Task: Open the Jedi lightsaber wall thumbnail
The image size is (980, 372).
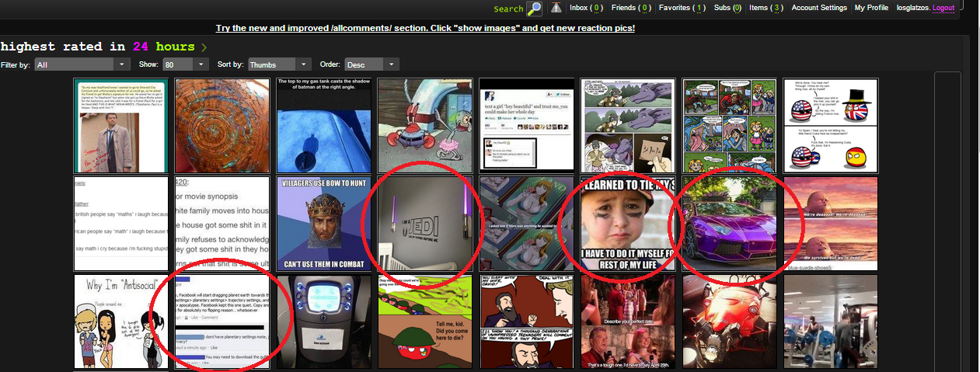Action: (x=425, y=224)
